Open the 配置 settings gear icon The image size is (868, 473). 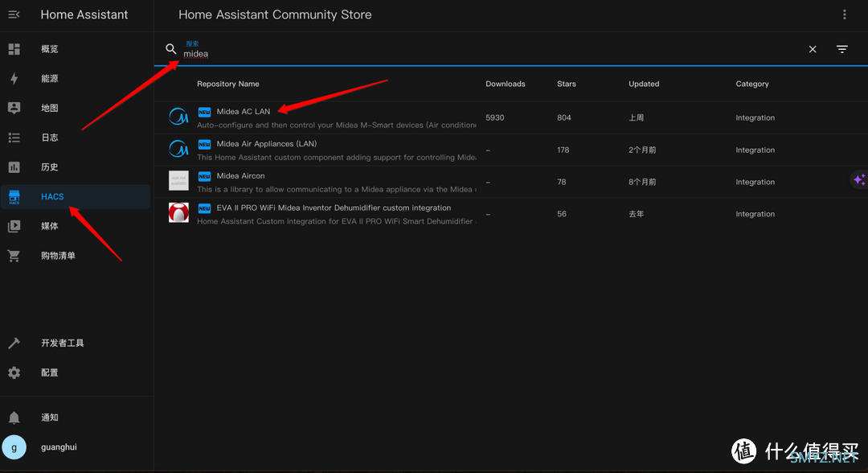[x=14, y=372]
